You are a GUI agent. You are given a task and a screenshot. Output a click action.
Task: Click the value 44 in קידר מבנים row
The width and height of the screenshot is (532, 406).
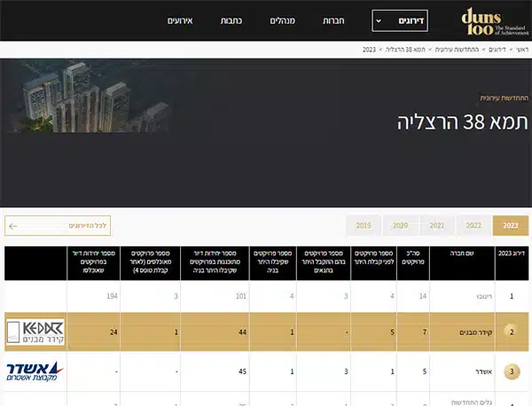tap(243, 332)
